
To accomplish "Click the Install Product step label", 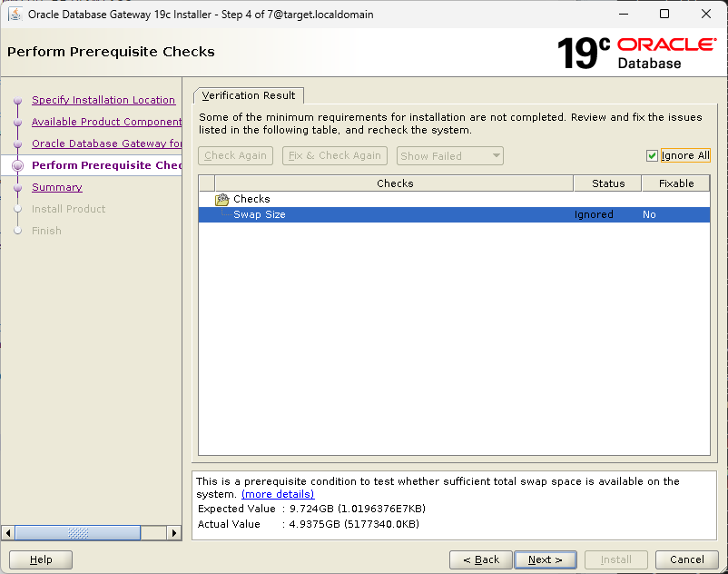I will click(x=68, y=209).
